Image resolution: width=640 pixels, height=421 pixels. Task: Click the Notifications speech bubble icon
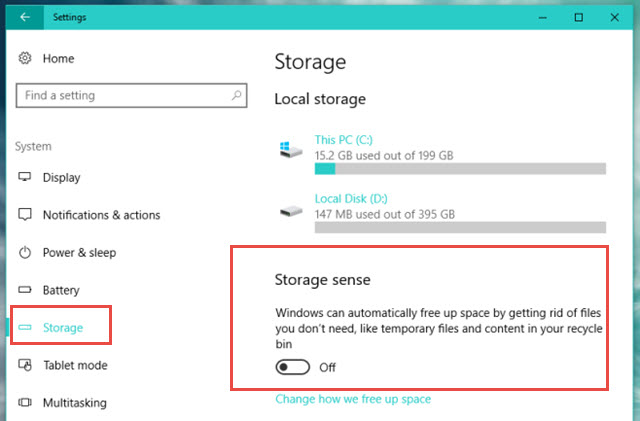coord(24,214)
